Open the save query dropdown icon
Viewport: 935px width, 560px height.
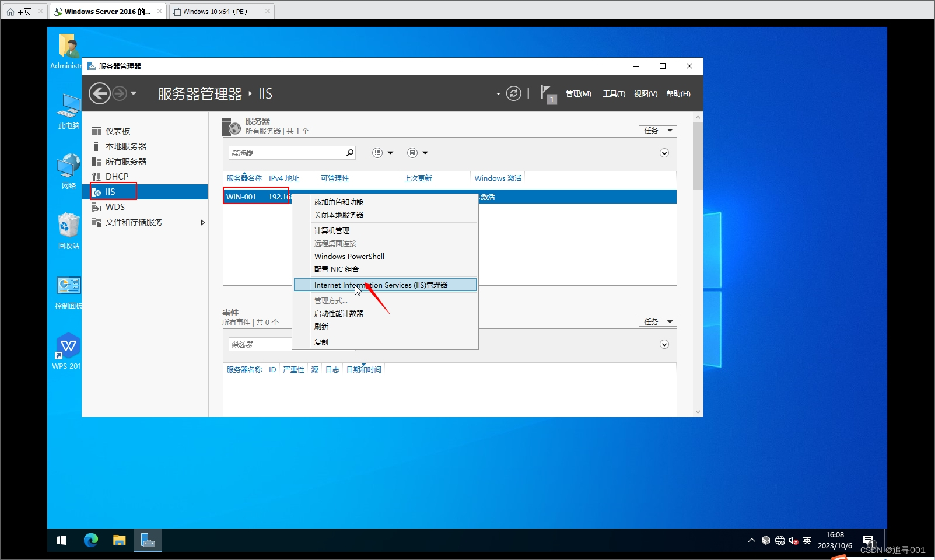tap(418, 153)
